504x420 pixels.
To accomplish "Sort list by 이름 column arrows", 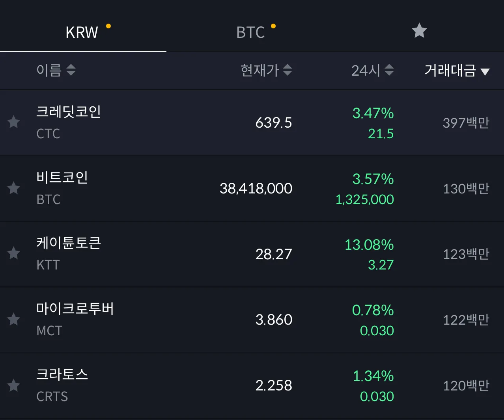I will pyautogui.click(x=71, y=70).
